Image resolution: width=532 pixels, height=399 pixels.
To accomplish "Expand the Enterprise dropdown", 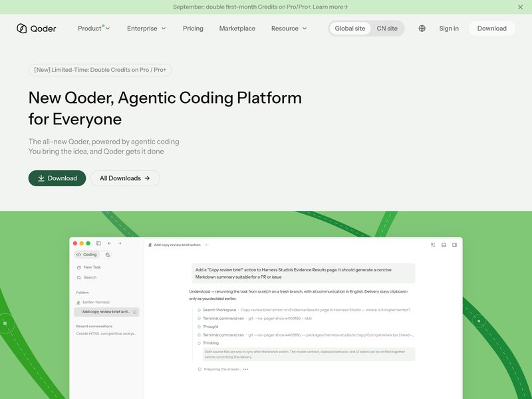I will tap(146, 29).
